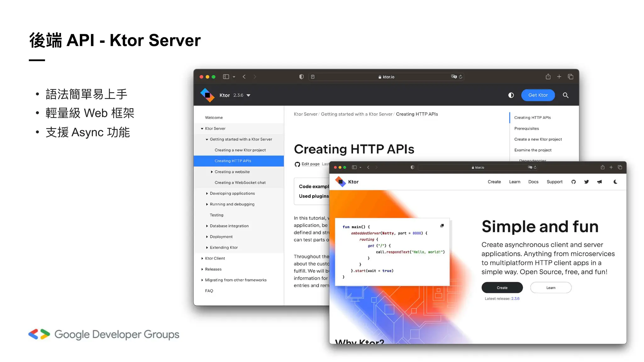Image resolution: width=644 pixels, height=362 pixels.
Task: Click Ktor Server breadcrumb link
Action: pyautogui.click(x=305, y=114)
